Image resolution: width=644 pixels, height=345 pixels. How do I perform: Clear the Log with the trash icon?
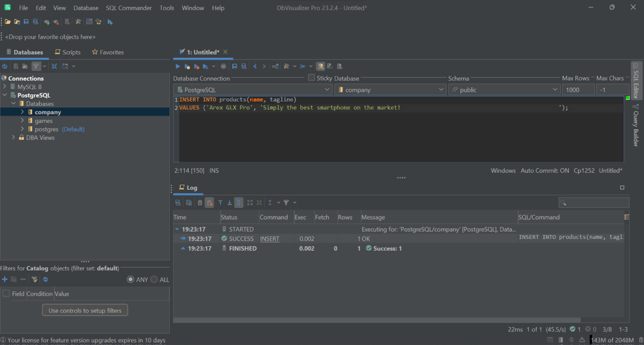point(200,202)
